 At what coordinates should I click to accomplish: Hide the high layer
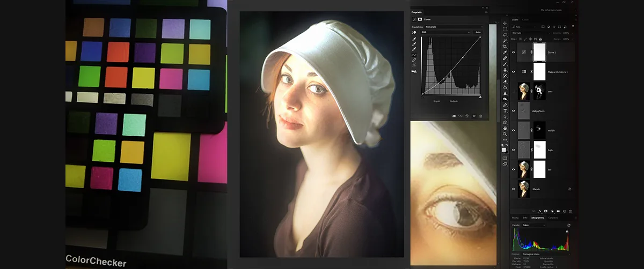tap(514, 150)
